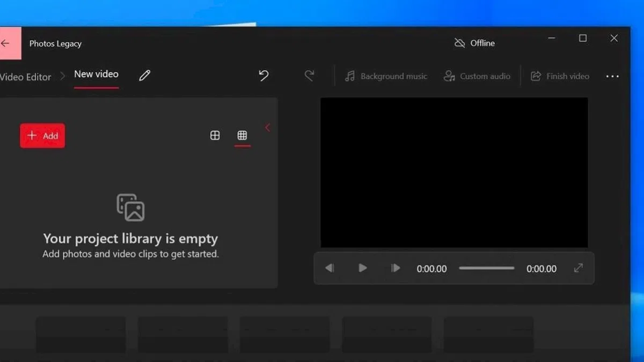Viewport: 644px width, 362px height.
Task: Play the video preview
Action: coord(363,268)
